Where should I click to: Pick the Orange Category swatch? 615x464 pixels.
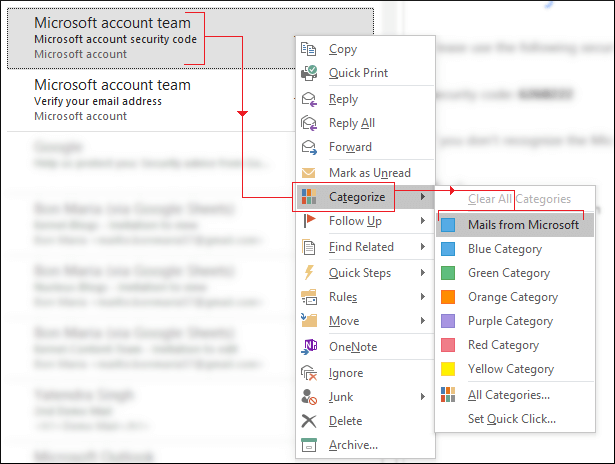click(448, 297)
